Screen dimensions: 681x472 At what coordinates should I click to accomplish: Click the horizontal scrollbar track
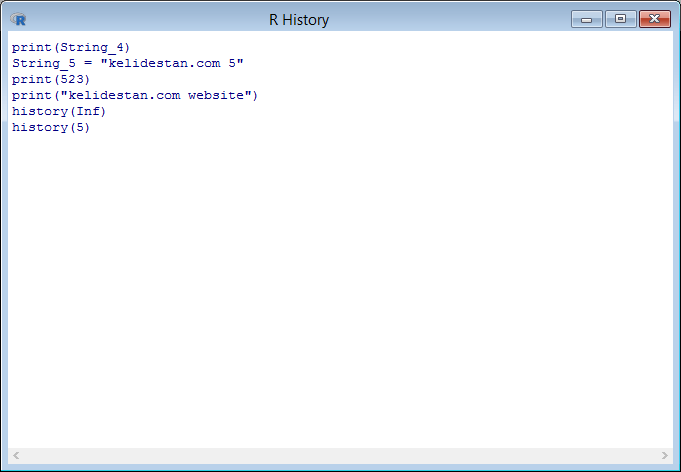[340, 455]
